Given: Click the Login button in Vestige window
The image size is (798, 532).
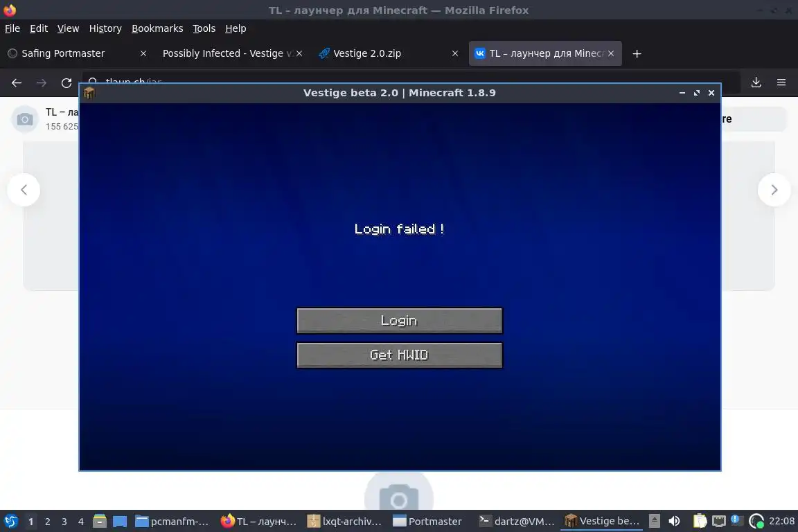Looking at the screenshot, I should click(400, 320).
